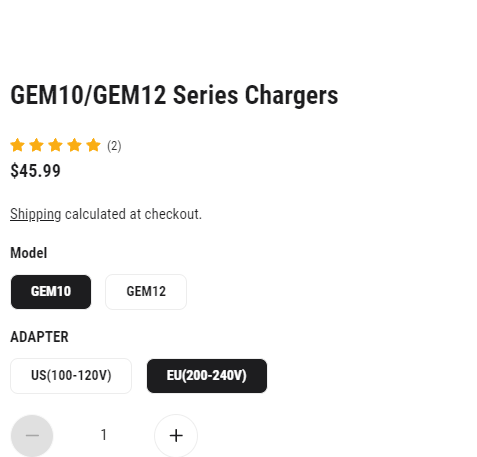Click the star rating row

(66, 146)
